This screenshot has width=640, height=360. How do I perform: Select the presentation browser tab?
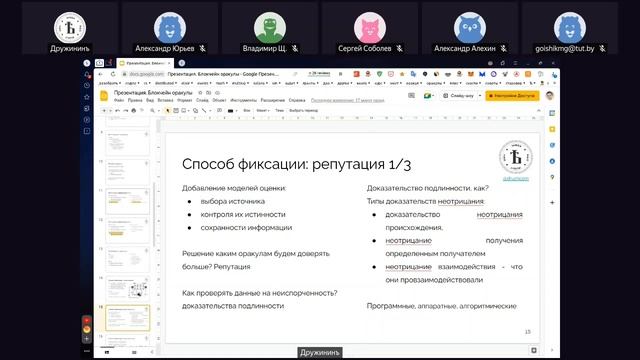145,63
